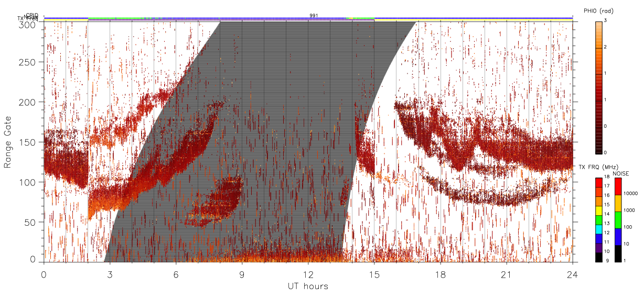The height and width of the screenshot is (297, 644).
Task: Click tick label 12 on UT hours axis
Action: click(308, 274)
